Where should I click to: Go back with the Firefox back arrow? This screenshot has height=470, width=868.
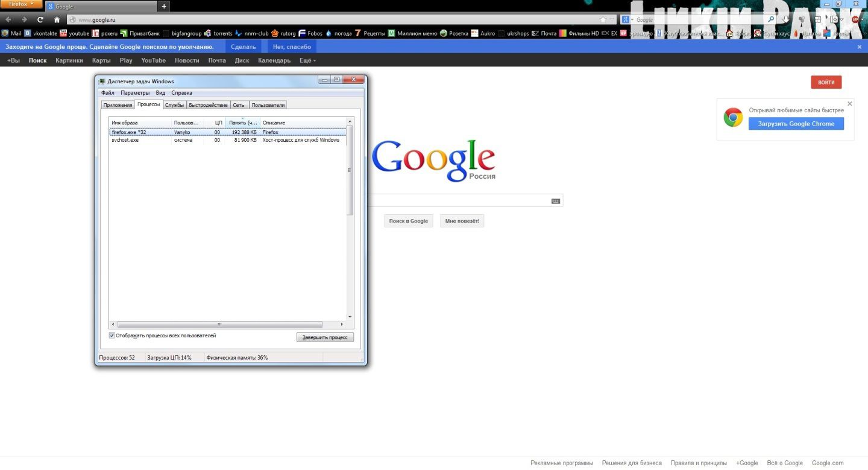(x=8, y=19)
